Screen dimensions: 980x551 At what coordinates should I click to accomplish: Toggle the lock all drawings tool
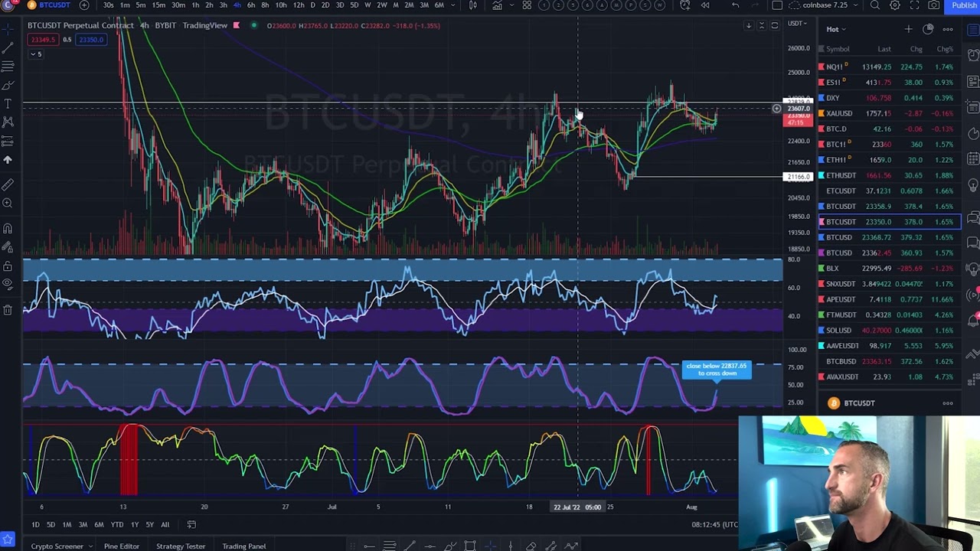[x=8, y=266]
